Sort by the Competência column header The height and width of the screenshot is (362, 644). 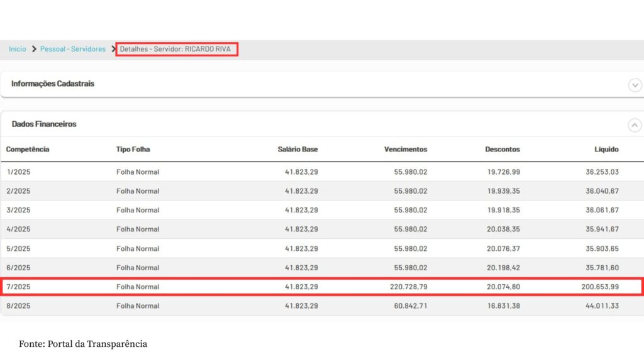28,150
